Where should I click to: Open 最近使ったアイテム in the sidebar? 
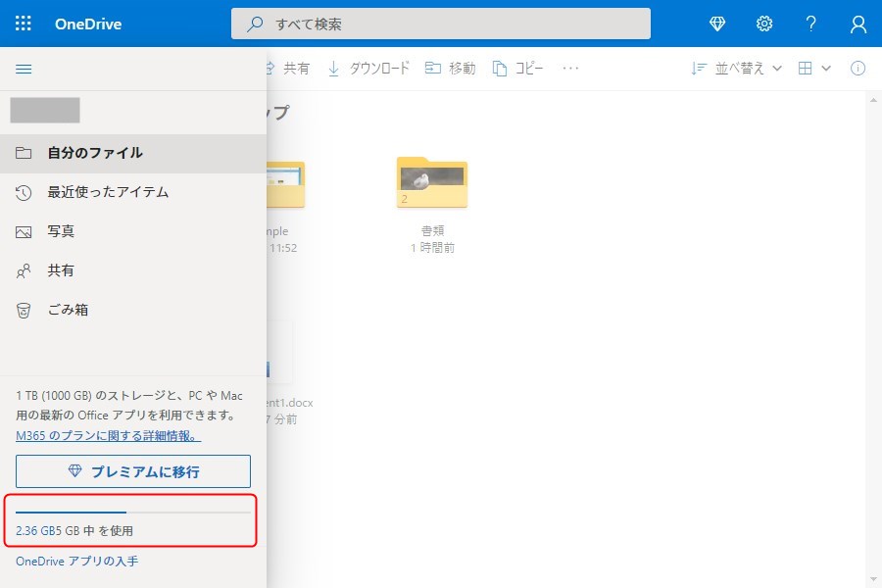click(108, 192)
